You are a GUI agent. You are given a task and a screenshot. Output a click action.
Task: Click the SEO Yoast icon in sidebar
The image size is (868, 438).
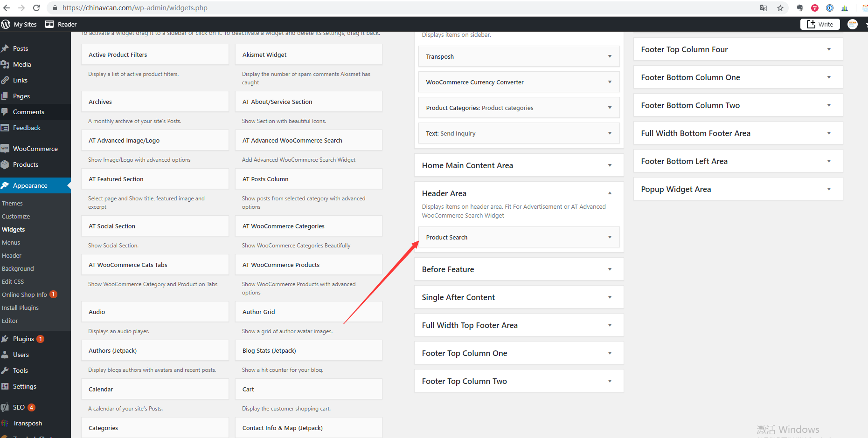5,407
